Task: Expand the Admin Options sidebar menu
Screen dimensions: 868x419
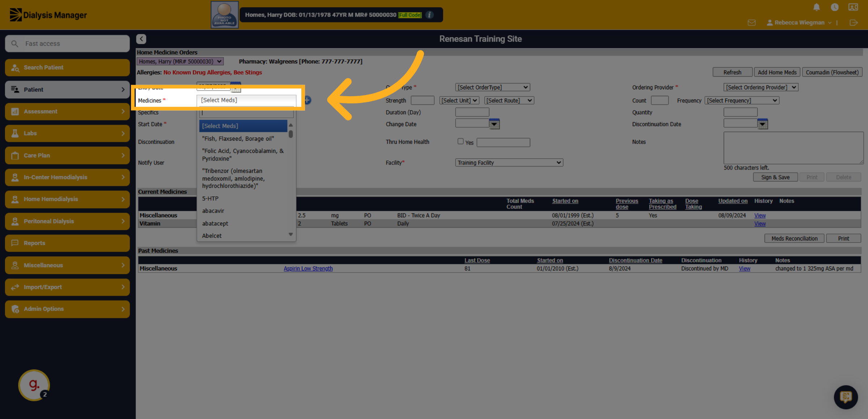Action: pos(67,309)
